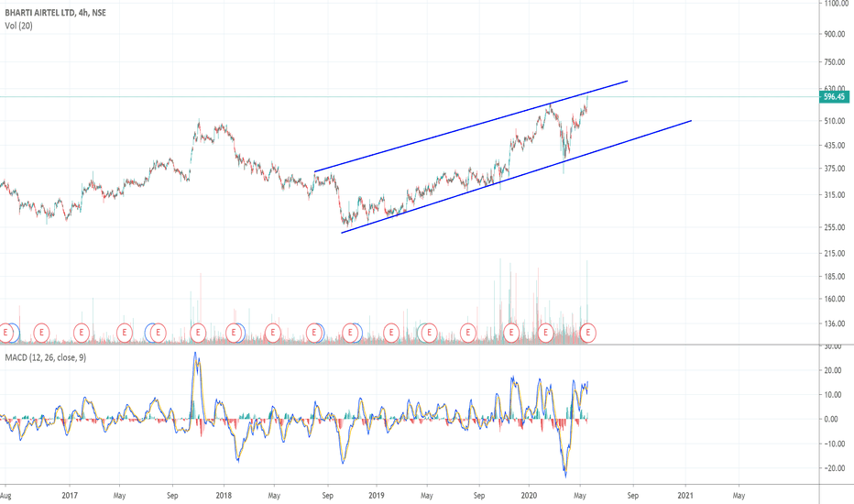Click the 315.00 price scale label
This screenshot has width=854, height=504.
click(x=835, y=194)
